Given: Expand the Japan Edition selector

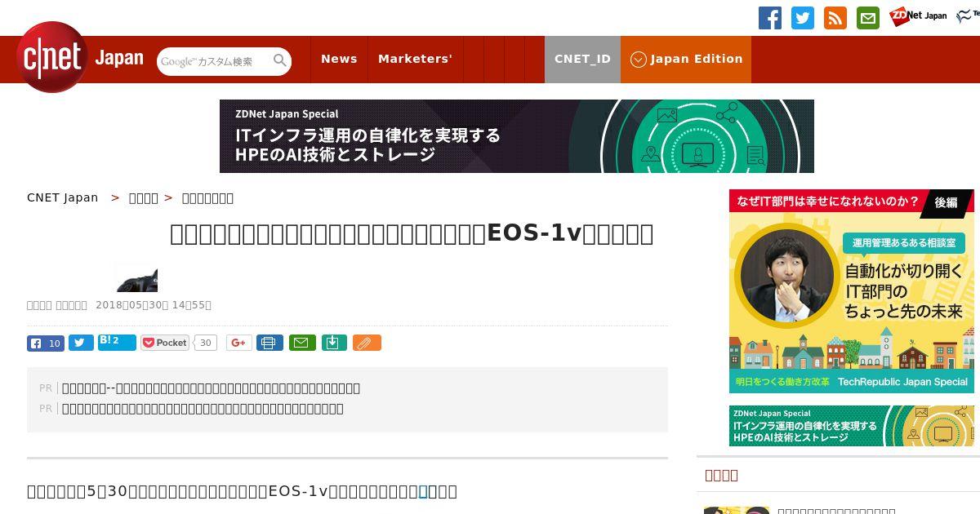Looking at the screenshot, I should click(x=686, y=59).
